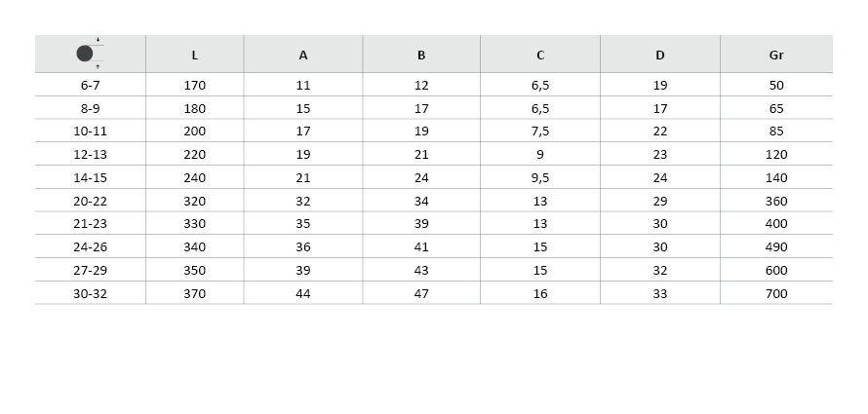This screenshot has width=868, height=414.
Task: Click the C column header
Action: tap(540, 56)
